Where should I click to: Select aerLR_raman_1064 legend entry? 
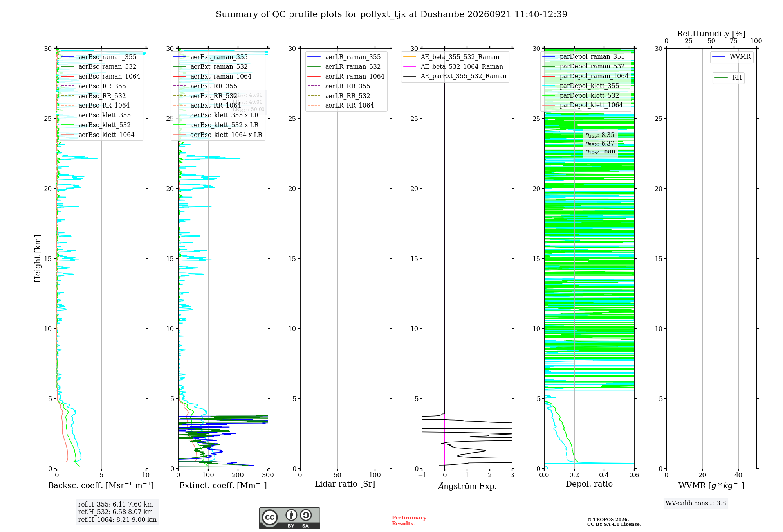(346, 77)
